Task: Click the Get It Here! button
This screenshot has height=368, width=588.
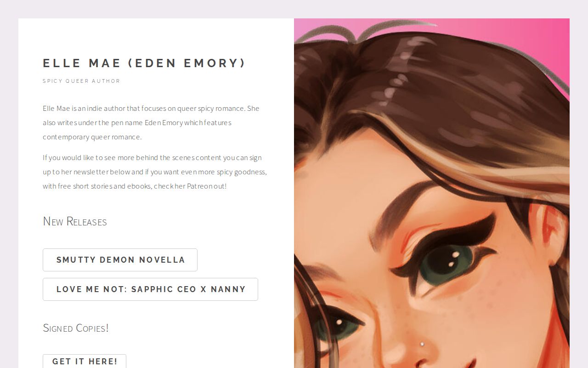Action: click(85, 361)
